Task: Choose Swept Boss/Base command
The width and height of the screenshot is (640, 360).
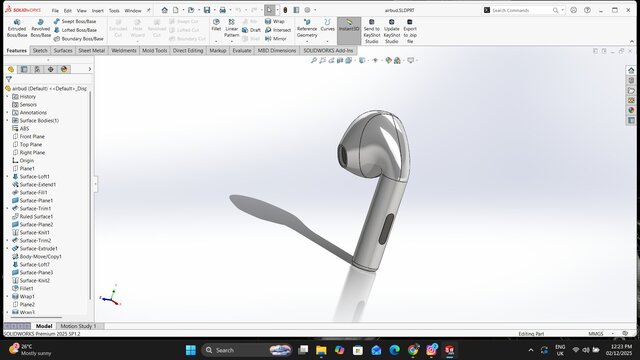Action: click(x=75, y=21)
